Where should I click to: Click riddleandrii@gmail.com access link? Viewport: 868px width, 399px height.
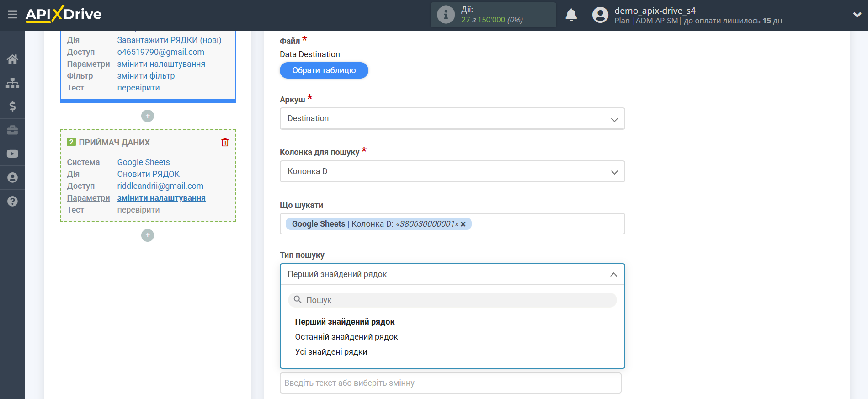(x=160, y=186)
